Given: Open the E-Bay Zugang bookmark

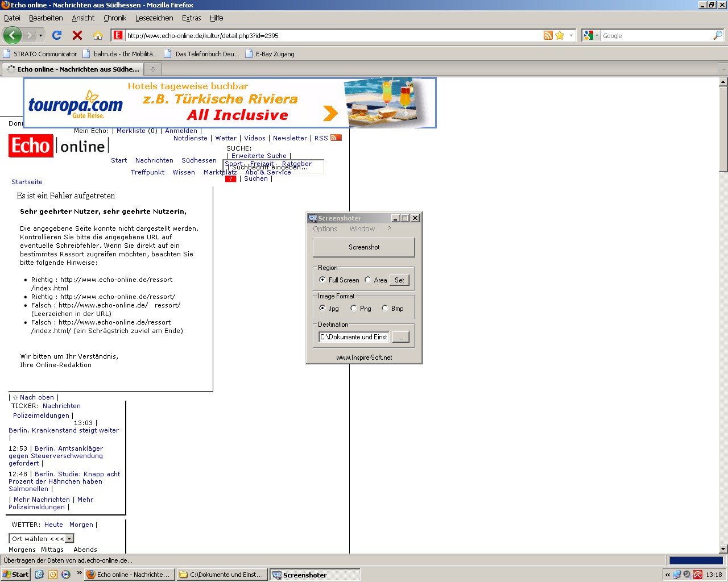Looking at the screenshot, I should click(x=270, y=54).
